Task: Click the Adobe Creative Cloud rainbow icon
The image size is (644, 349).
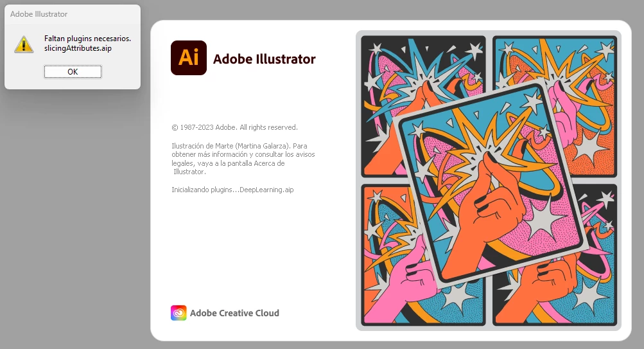Action: click(178, 313)
